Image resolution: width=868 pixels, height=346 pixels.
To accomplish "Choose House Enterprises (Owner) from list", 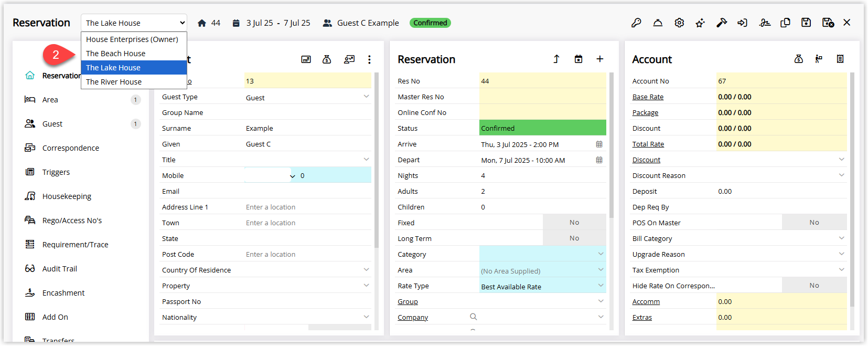I will pos(134,39).
